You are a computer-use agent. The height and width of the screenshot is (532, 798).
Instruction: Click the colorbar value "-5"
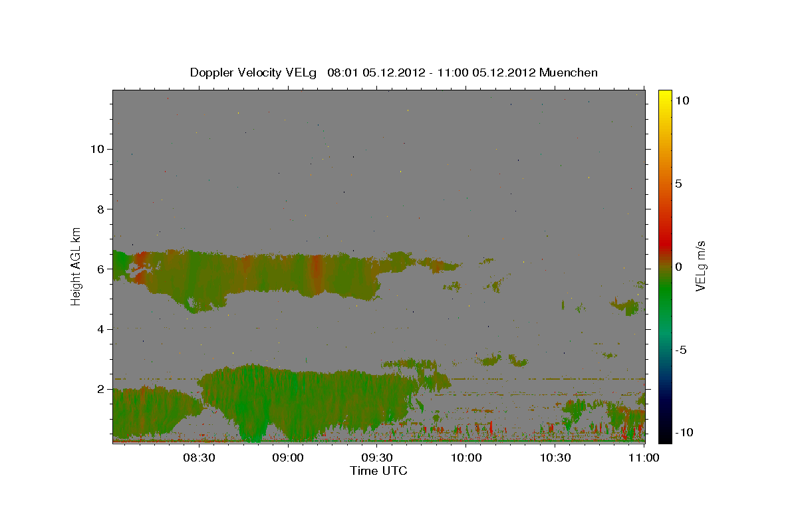click(x=680, y=350)
